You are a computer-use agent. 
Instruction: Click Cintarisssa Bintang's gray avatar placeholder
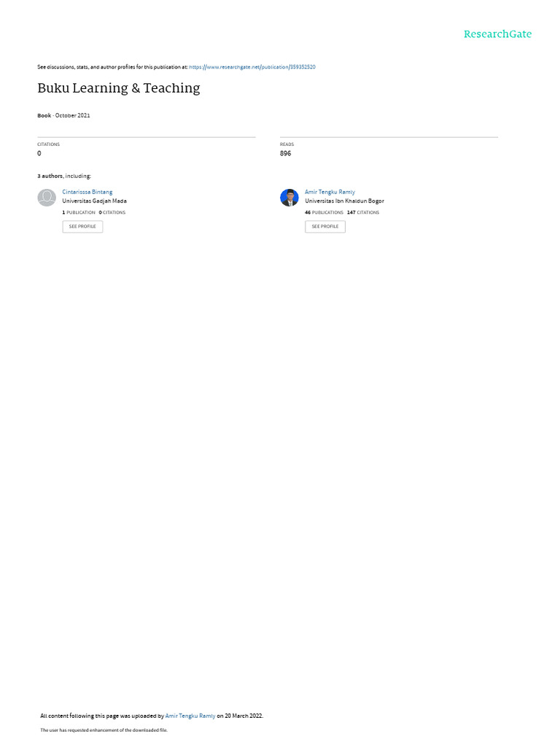click(x=47, y=197)
